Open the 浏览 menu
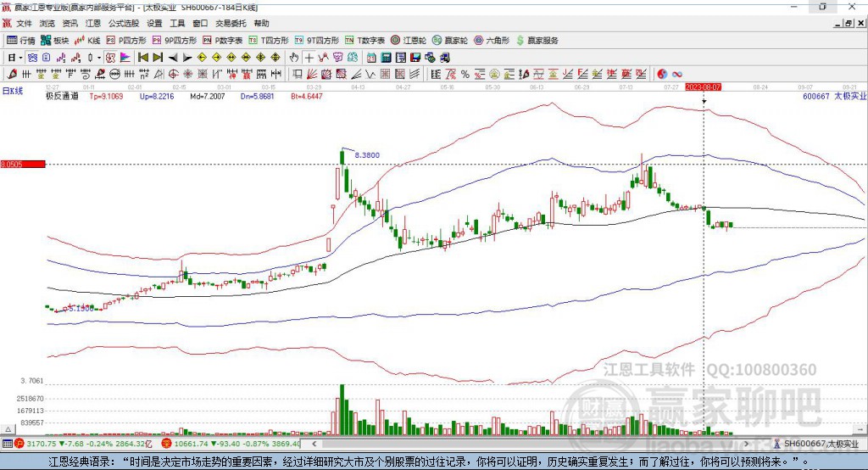This screenshot has width=868, height=470. tap(47, 23)
